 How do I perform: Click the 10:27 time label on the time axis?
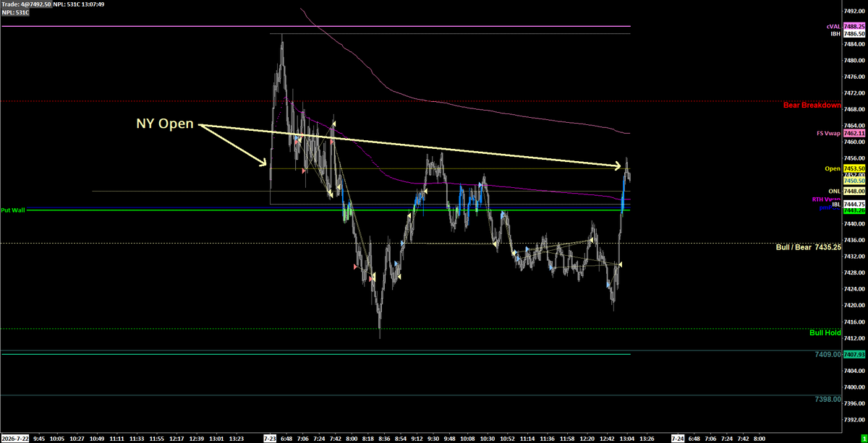tap(76, 438)
